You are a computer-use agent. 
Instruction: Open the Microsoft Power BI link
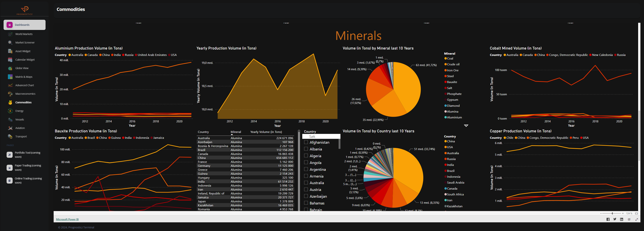(67, 219)
